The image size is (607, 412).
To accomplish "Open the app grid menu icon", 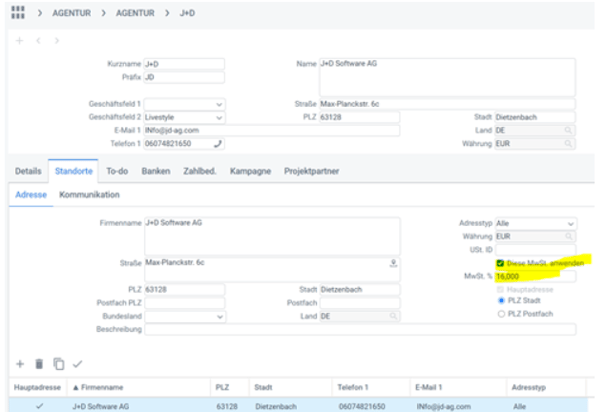I will (18, 13).
